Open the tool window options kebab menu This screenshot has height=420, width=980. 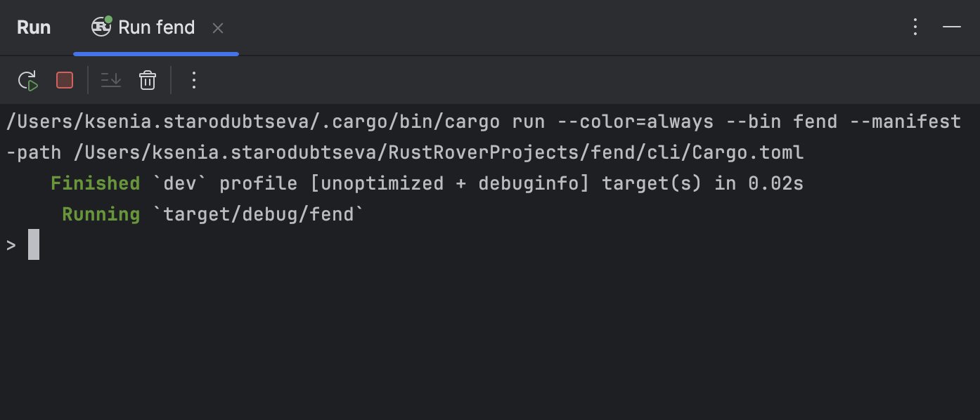point(915,27)
